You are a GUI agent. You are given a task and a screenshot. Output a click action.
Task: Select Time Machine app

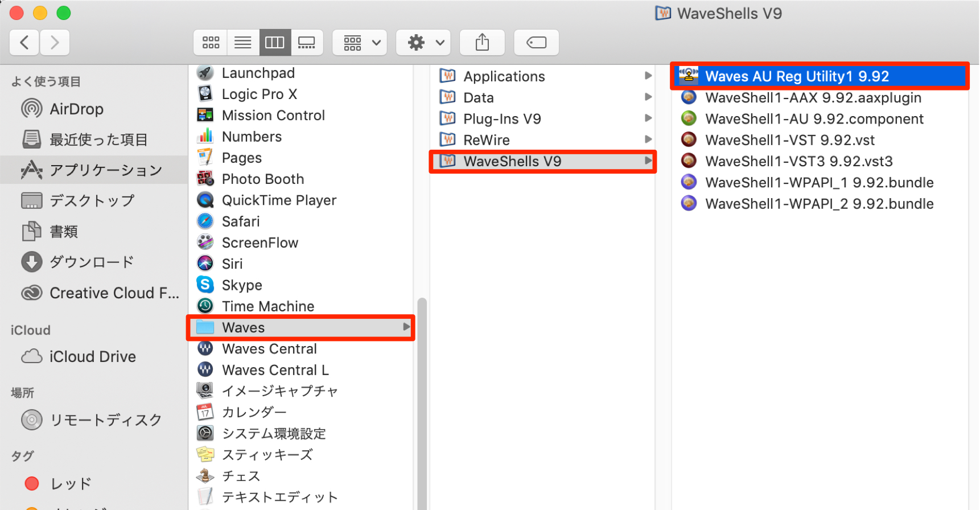(x=302, y=306)
